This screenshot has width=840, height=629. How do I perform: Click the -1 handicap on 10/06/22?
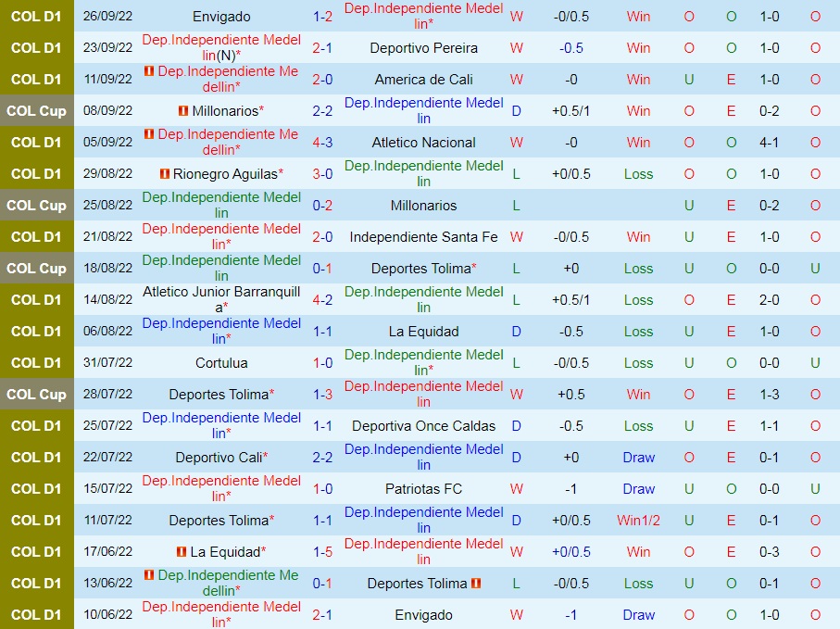click(571, 615)
